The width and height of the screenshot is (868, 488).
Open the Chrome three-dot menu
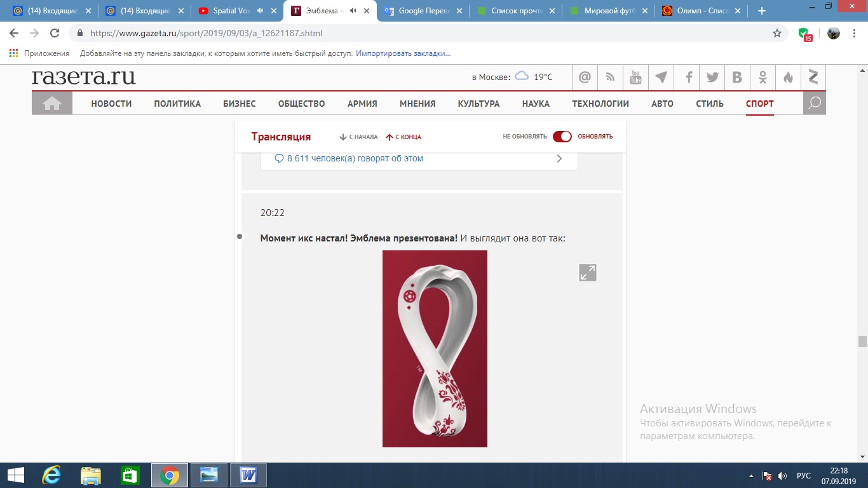[855, 33]
